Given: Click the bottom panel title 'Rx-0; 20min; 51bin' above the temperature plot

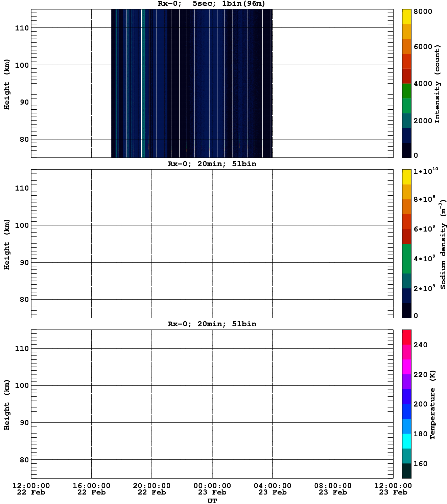Looking at the screenshot, I should pyautogui.click(x=212, y=324).
